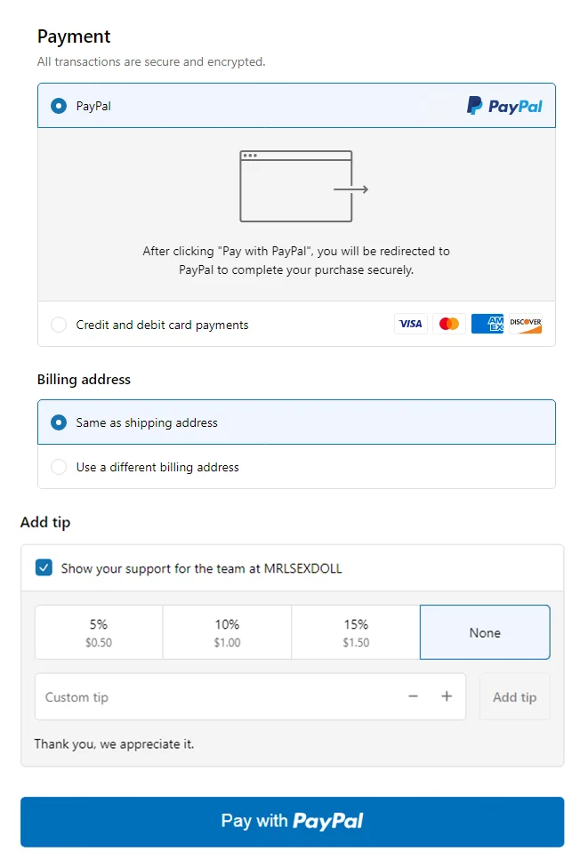This screenshot has height=868, width=588.
Task: Choose Use a different billing address
Action: point(59,467)
